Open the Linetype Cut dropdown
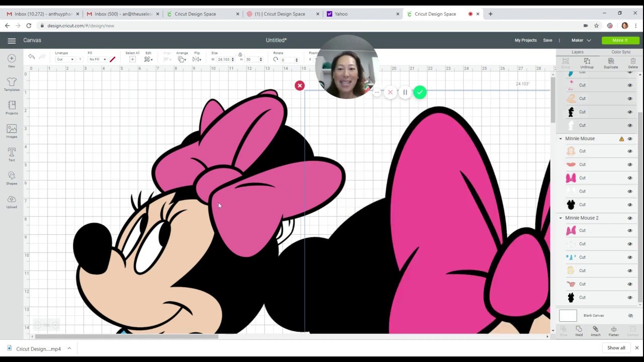The width and height of the screenshot is (644, 362). pos(64,59)
